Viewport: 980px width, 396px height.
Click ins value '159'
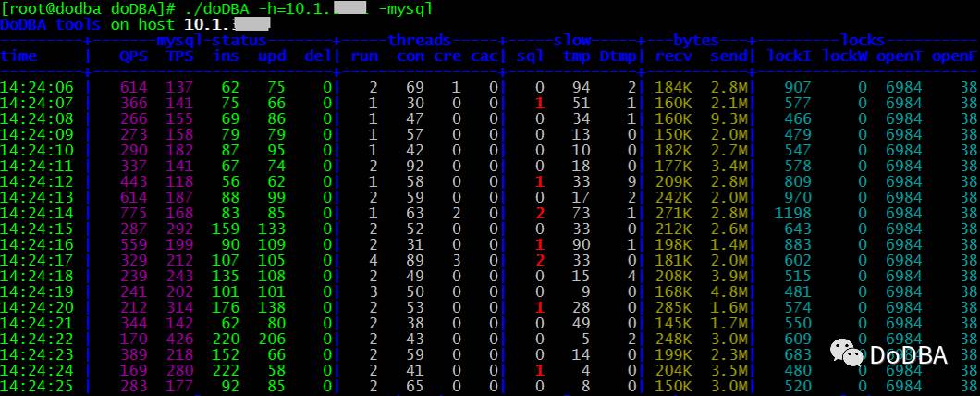click(227, 229)
